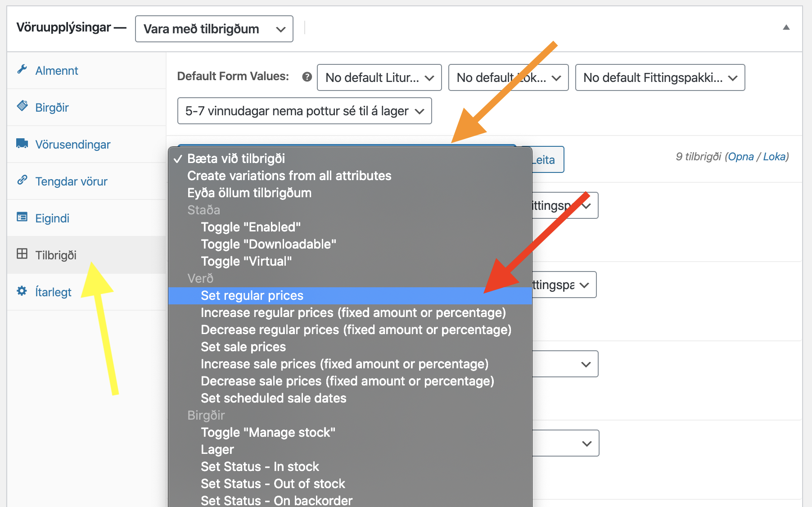Select 'Toggle "Manage stock"' option
812x507 pixels.
click(268, 433)
